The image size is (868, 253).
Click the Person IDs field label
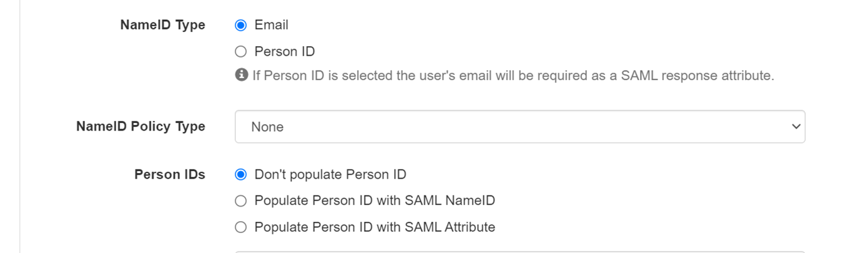tap(170, 175)
